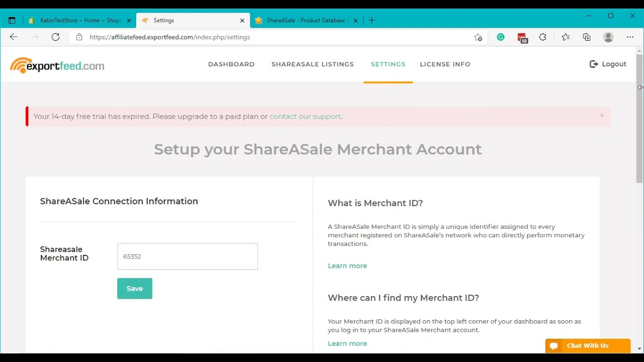Image resolution: width=644 pixels, height=362 pixels.
Task: Open the Chat With Us widget
Action: pos(588,346)
